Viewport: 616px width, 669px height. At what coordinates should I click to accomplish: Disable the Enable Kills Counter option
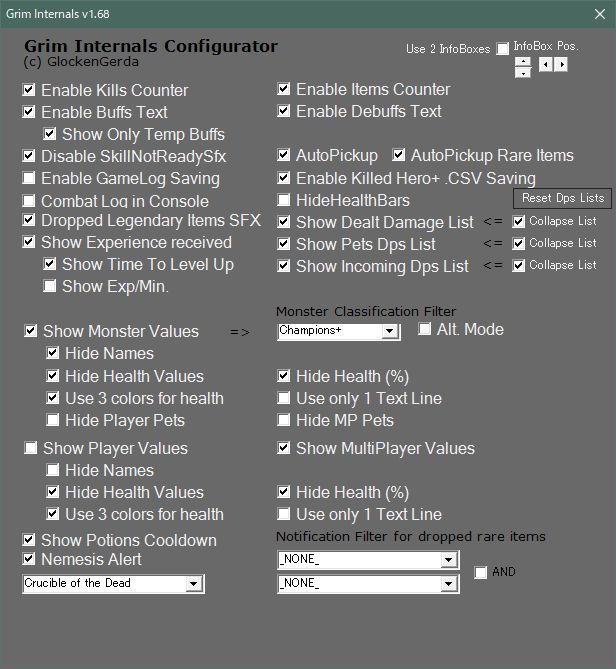[x=29, y=90]
